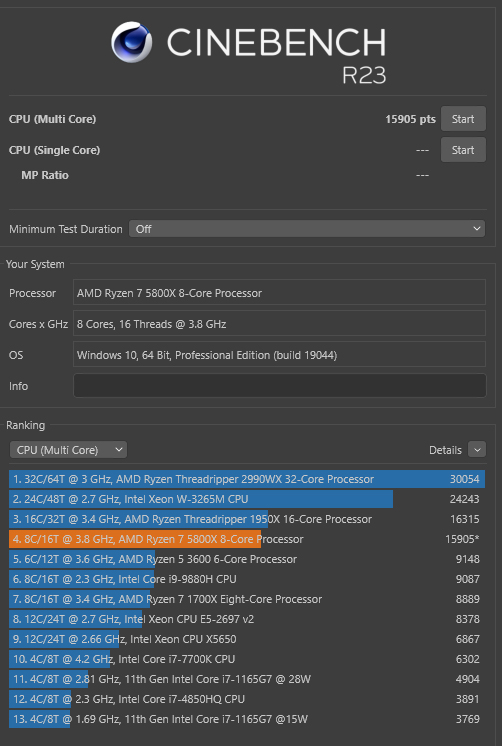This screenshot has width=502, height=746.
Task: Click the score 30054 in ranking
Action: [464, 479]
